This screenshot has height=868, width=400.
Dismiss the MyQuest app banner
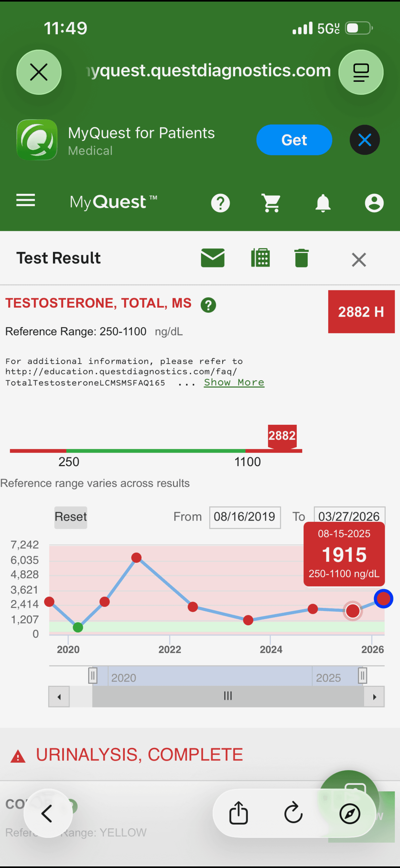(x=364, y=140)
